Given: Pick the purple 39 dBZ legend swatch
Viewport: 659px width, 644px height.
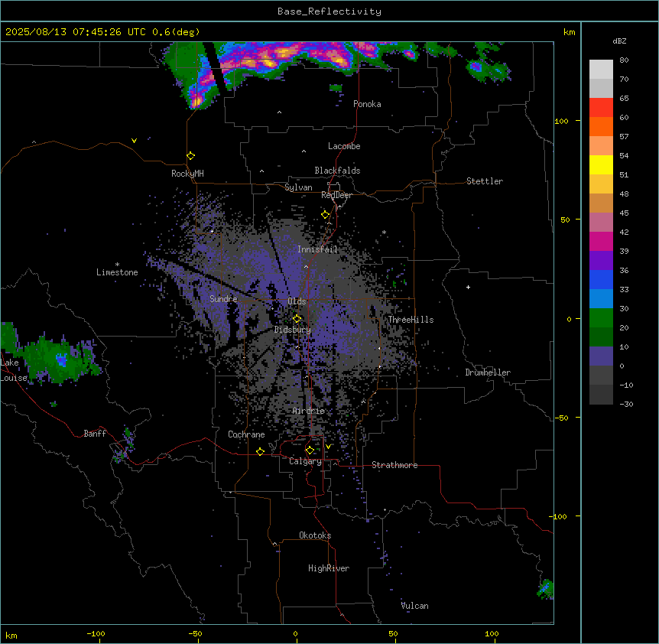Looking at the screenshot, I should pyautogui.click(x=601, y=260).
